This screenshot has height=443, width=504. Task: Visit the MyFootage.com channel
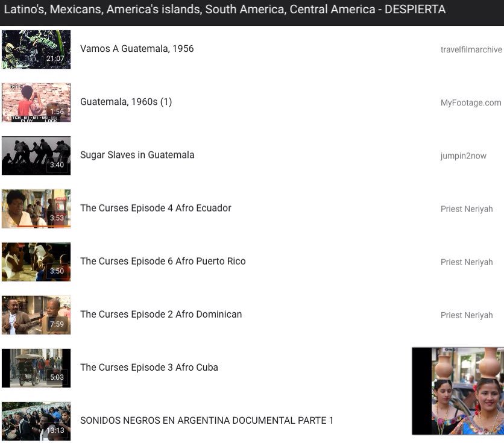pyautogui.click(x=470, y=102)
